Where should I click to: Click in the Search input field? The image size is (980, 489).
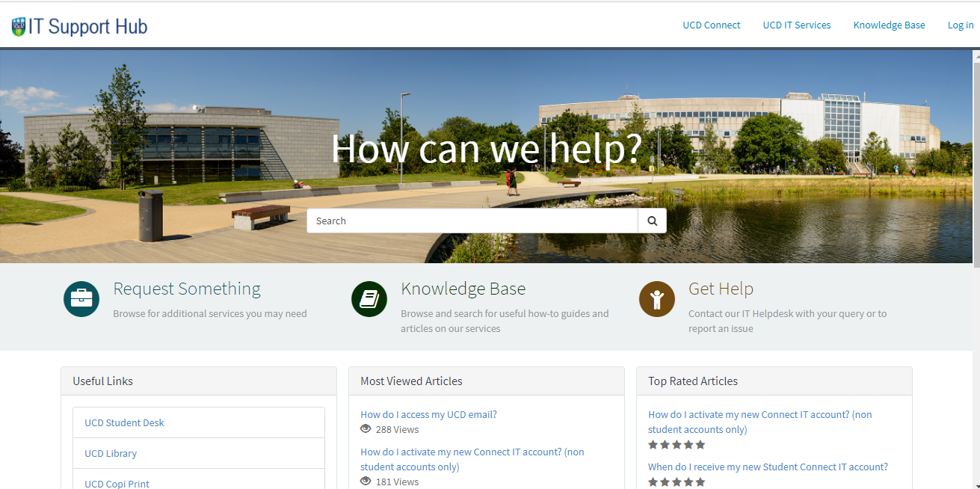pyautogui.click(x=472, y=221)
